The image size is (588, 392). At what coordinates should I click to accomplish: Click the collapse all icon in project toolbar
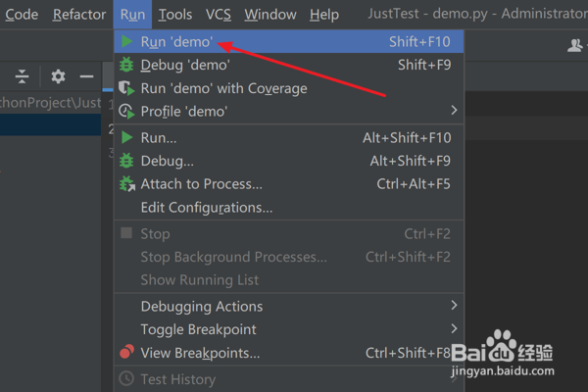[x=23, y=76]
